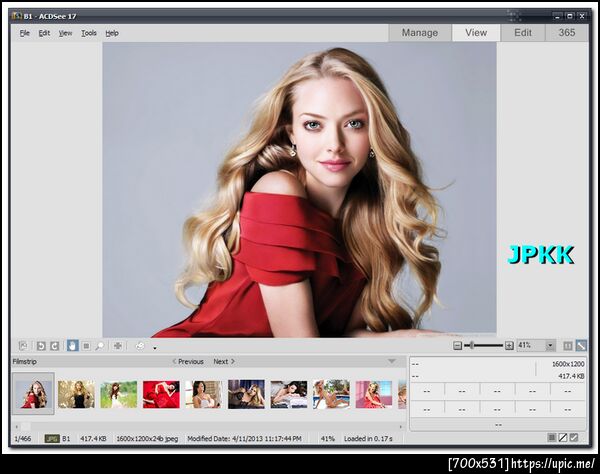Click the Loaded in 0.17 s entry

click(368, 438)
